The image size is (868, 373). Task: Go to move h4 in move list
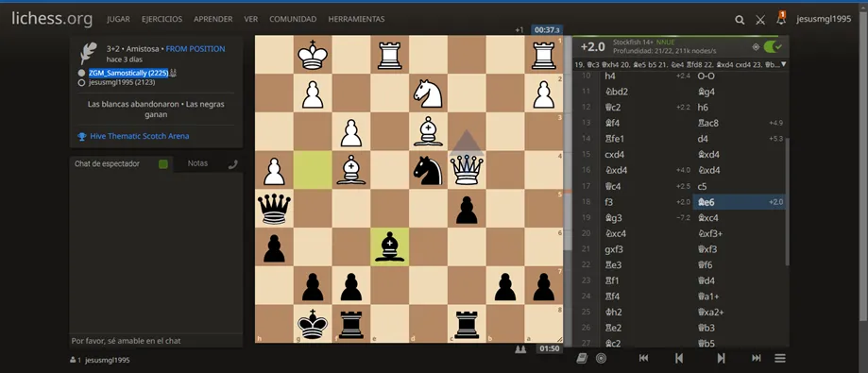tap(647, 76)
